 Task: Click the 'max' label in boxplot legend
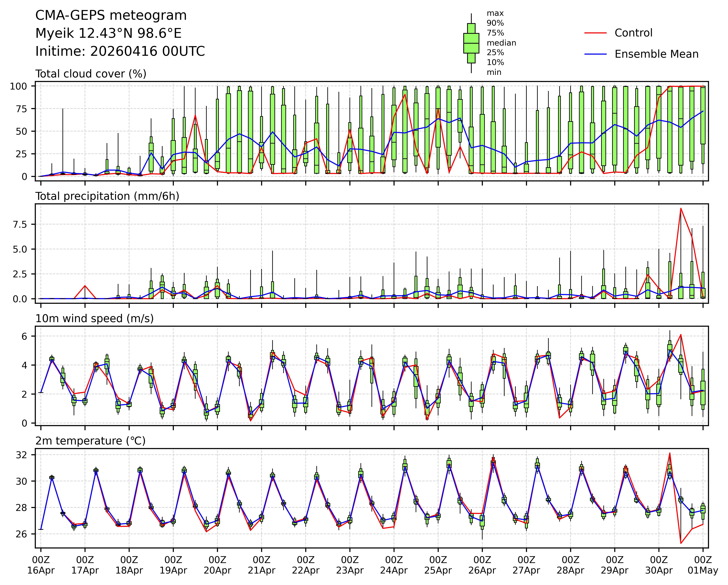pyautogui.click(x=495, y=14)
